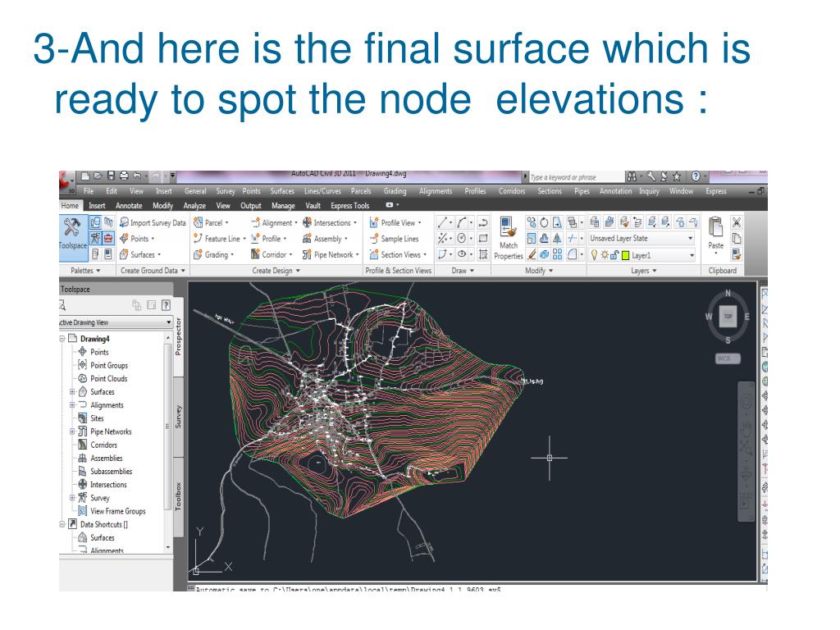Click the keyword search input field
This screenshot has width=840, height=630.
pyautogui.click(x=576, y=177)
